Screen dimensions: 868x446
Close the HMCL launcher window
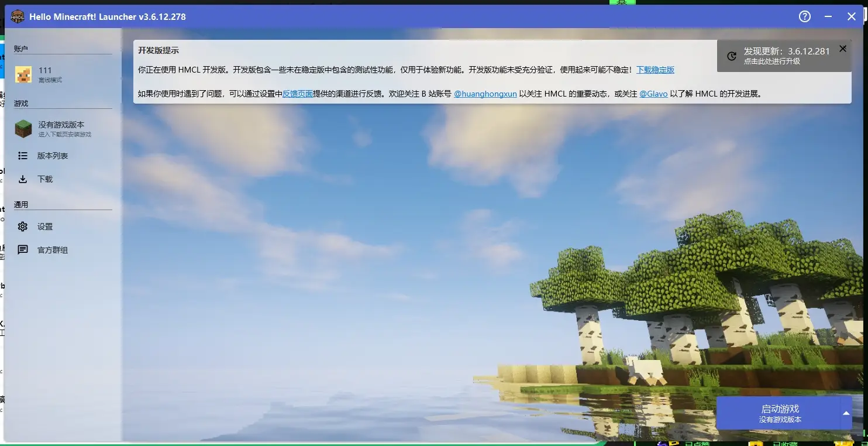pos(852,16)
